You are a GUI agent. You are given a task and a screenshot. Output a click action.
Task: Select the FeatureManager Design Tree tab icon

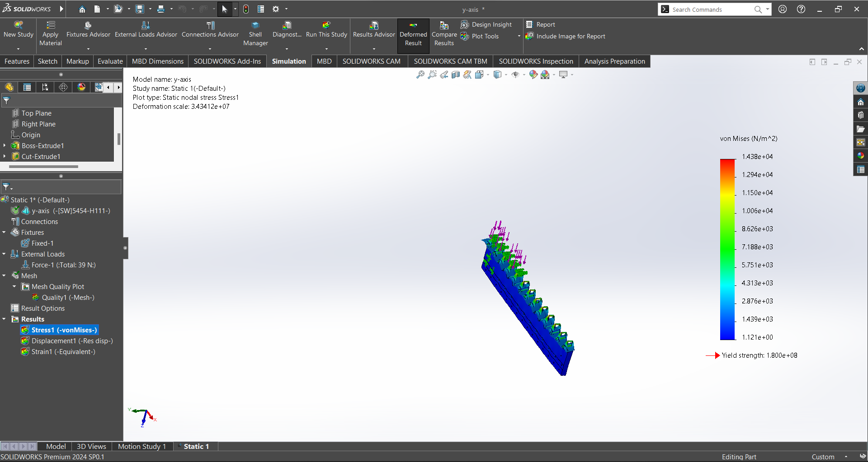pos(9,87)
